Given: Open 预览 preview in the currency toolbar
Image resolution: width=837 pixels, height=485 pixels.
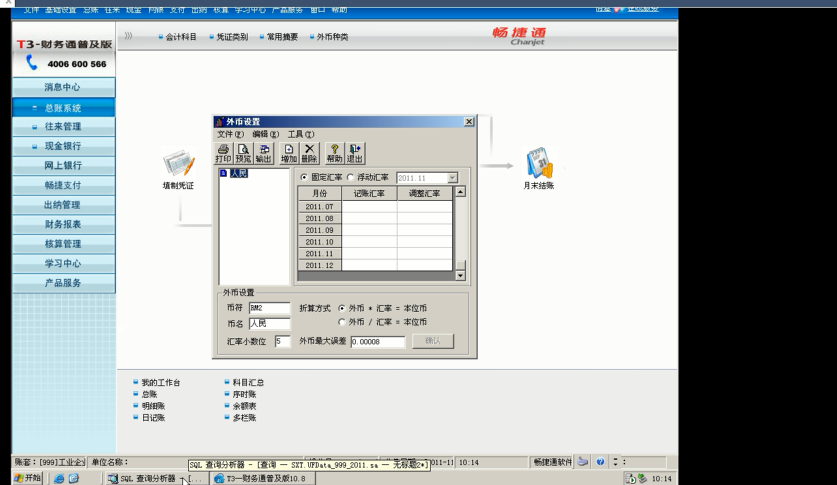Looking at the screenshot, I should [x=243, y=153].
